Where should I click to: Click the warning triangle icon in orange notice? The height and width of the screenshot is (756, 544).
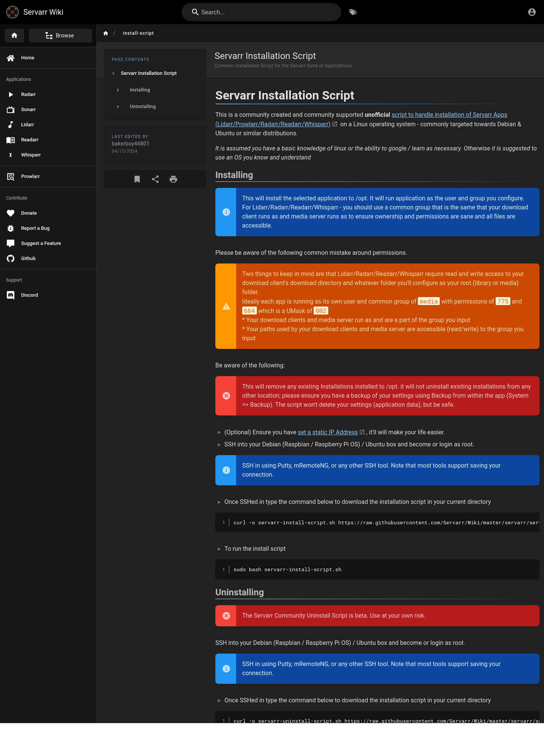226,306
